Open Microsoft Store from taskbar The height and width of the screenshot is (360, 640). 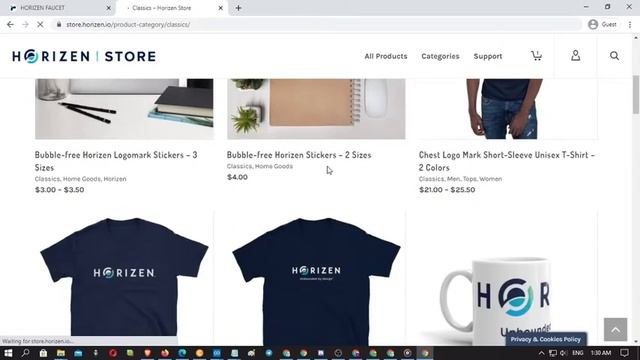(43, 353)
